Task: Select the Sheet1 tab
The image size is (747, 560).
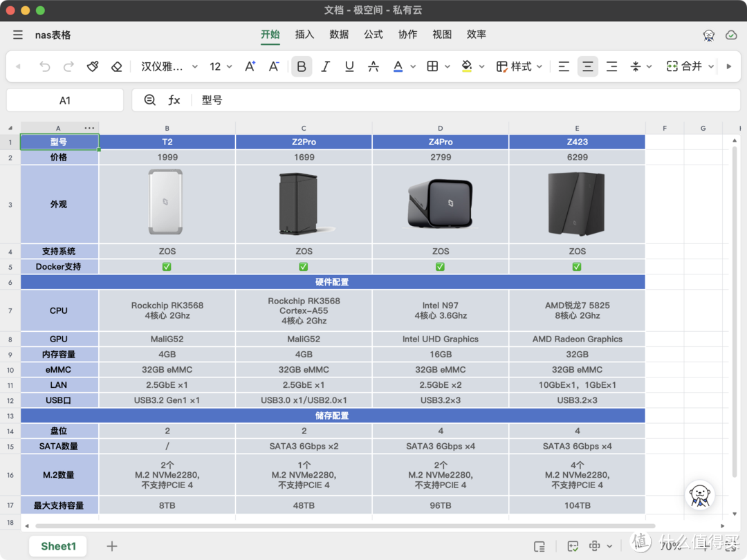Action: click(58, 546)
